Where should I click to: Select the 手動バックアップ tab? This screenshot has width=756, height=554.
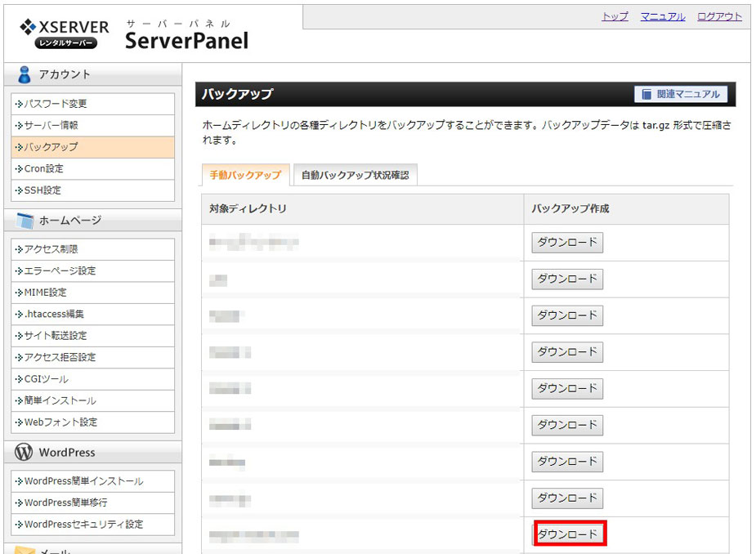[x=245, y=175]
